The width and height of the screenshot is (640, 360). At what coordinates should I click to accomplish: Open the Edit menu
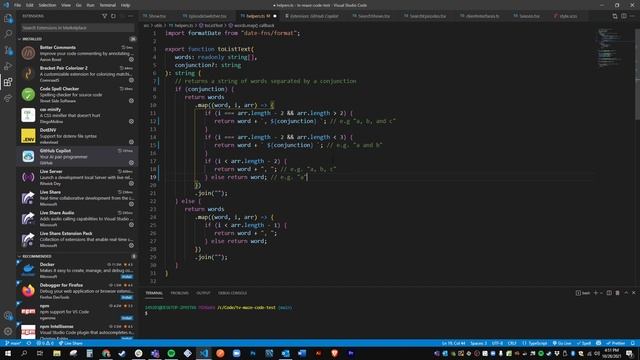coord(30,5)
